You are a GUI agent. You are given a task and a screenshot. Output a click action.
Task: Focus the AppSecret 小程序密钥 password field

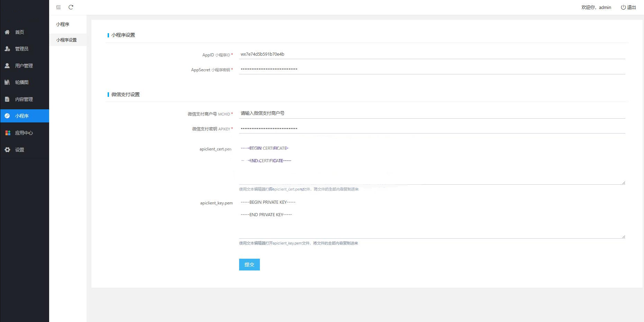click(x=432, y=69)
